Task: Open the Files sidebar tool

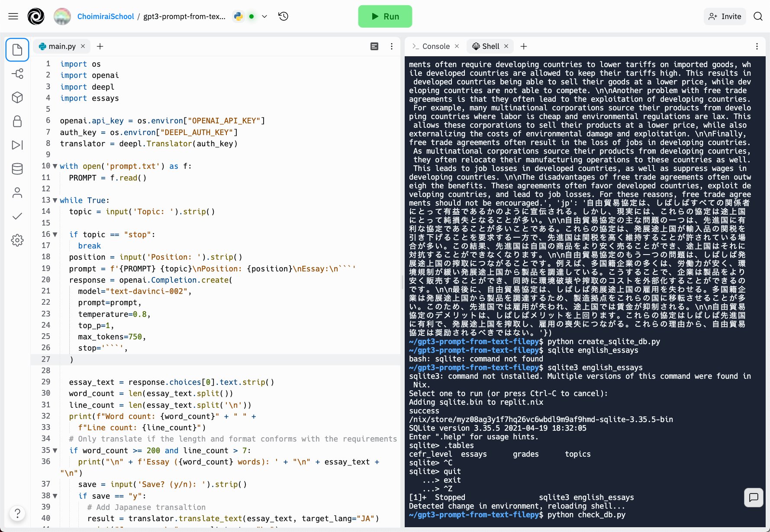Action: tap(17, 50)
